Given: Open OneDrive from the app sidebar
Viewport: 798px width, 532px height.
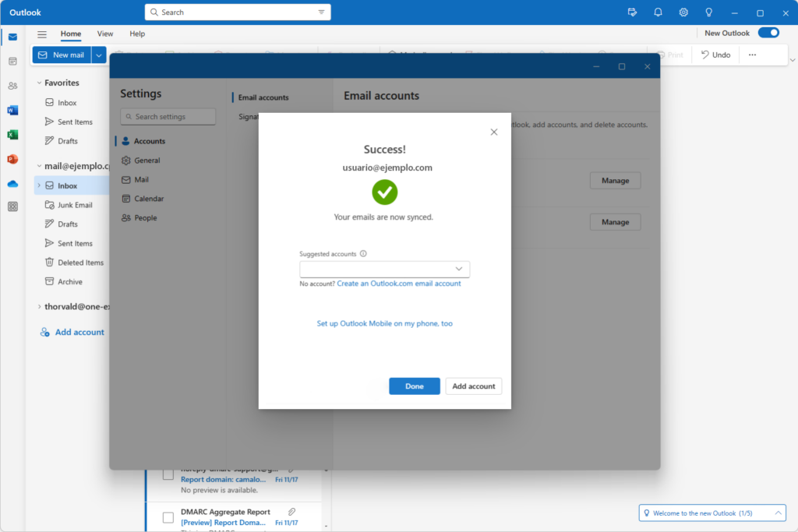Looking at the screenshot, I should pyautogui.click(x=12, y=184).
